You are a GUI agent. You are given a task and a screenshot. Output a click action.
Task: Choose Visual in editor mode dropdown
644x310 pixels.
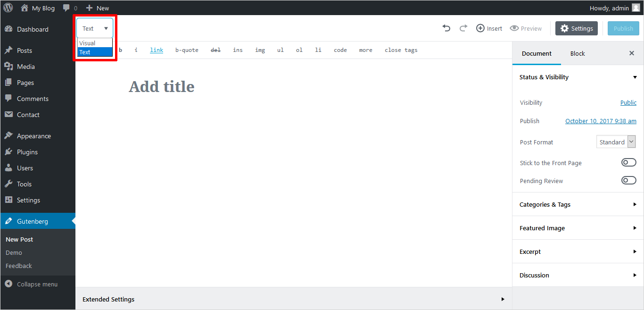pos(88,43)
